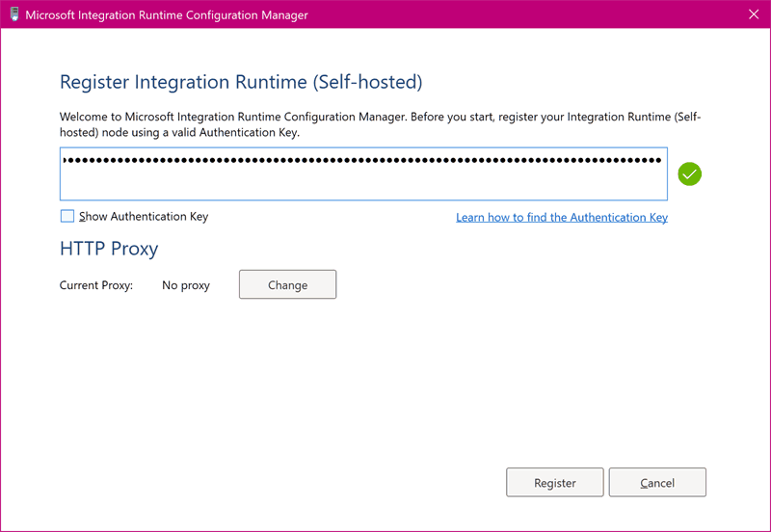771x532 pixels.
Task: Click the empty second line of the key field
Action: 363,185
